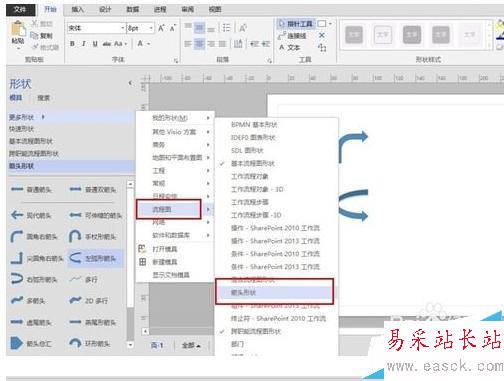
Task: Click the increase font size icon
Action: (161, 28)
